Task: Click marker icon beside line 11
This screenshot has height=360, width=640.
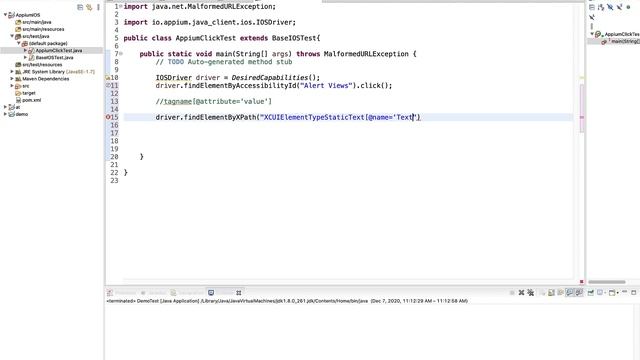Action: (x=108, y=85)
